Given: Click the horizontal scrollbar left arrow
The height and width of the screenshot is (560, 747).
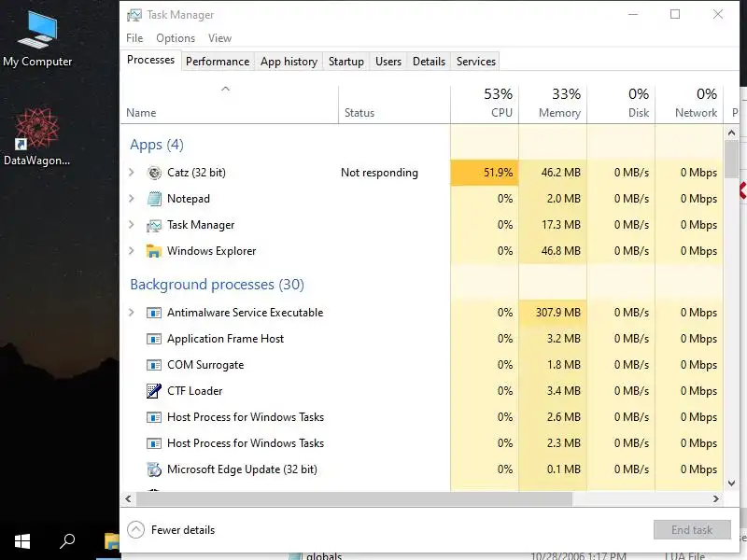Looking at the screenshot, I should [x=128, y=499].
